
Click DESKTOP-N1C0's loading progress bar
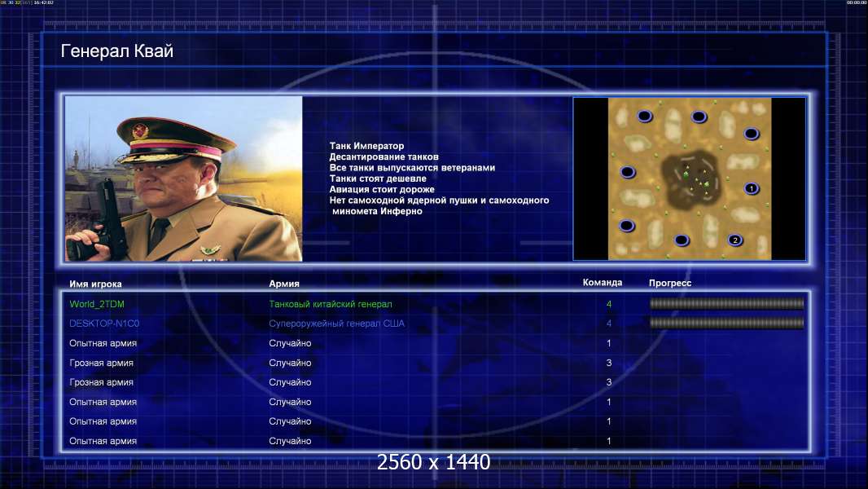727,323
